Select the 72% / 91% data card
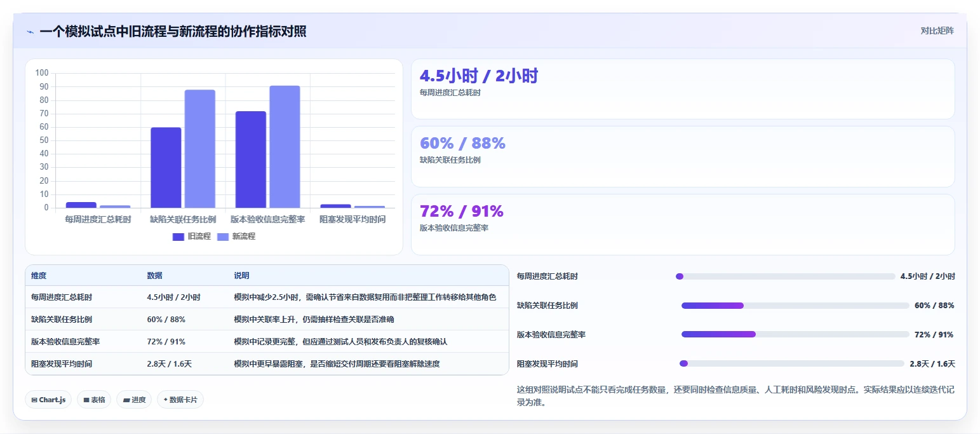This screenshot has width=980, height=434. (683, 224)
